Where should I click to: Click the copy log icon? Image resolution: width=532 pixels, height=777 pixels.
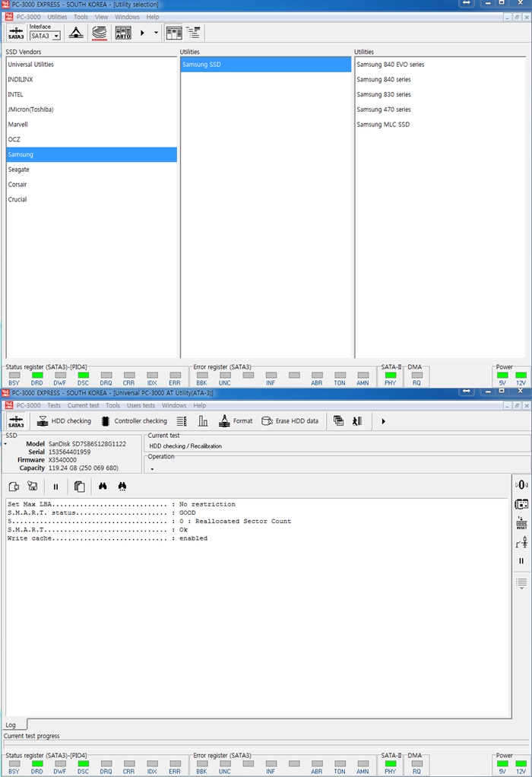(79, 487)
